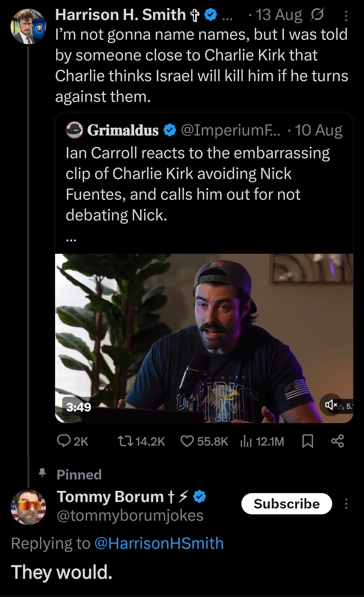Open Grimaldus's small avatar in quoted post
The image size is (364, 597).
[x=74, y=130]
